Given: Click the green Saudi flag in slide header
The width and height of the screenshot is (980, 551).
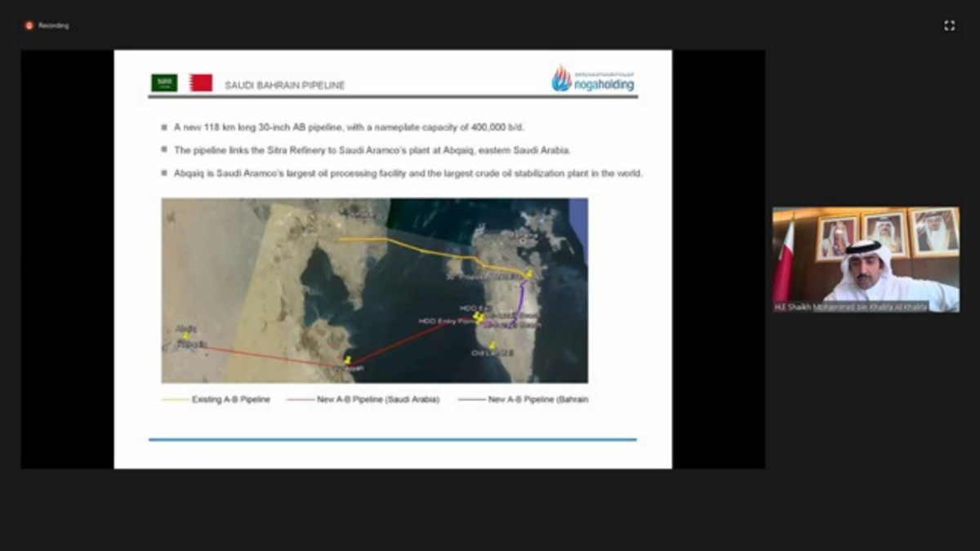Looking at the screenshot, I should [164, 83].
